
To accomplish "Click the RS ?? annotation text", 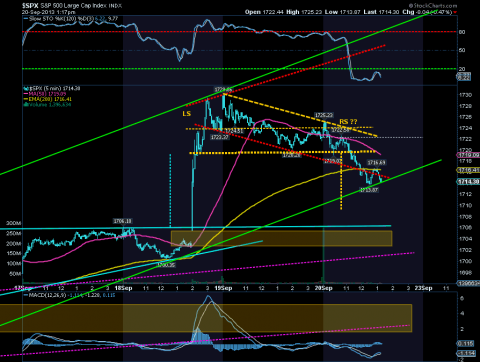I will point(348,121).
